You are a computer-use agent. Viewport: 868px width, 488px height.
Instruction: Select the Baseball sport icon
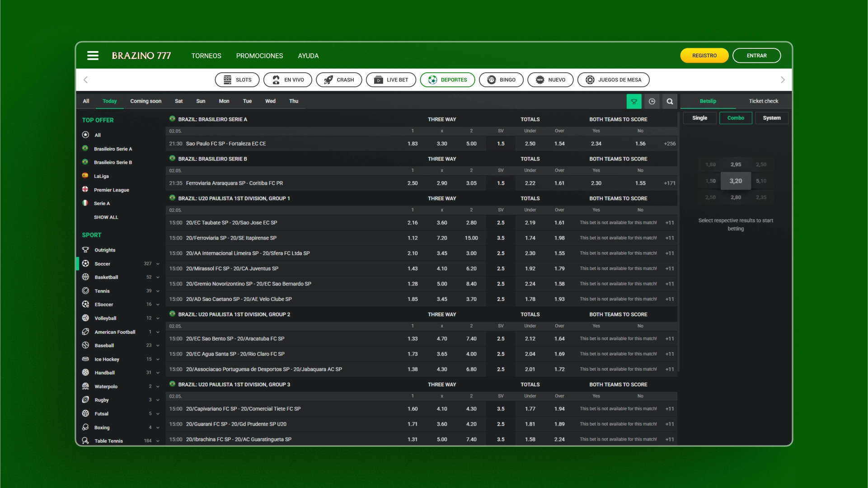click(85, 345)
